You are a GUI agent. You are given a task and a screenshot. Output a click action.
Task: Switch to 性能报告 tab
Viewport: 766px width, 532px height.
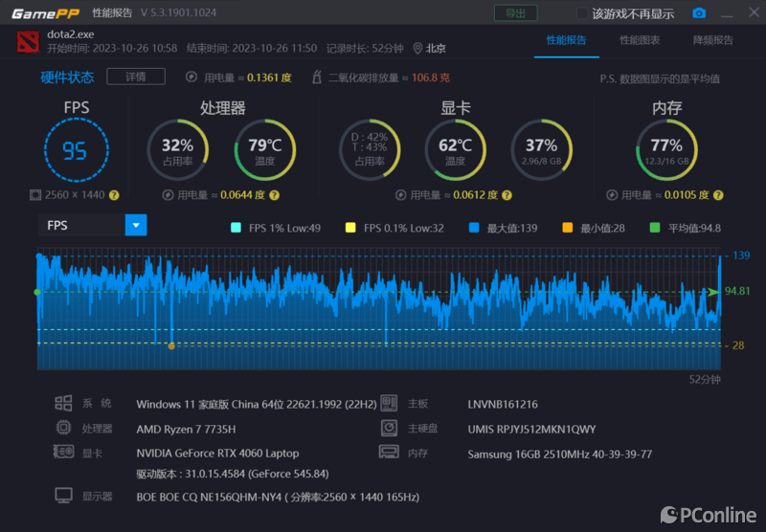coord(566,40)
